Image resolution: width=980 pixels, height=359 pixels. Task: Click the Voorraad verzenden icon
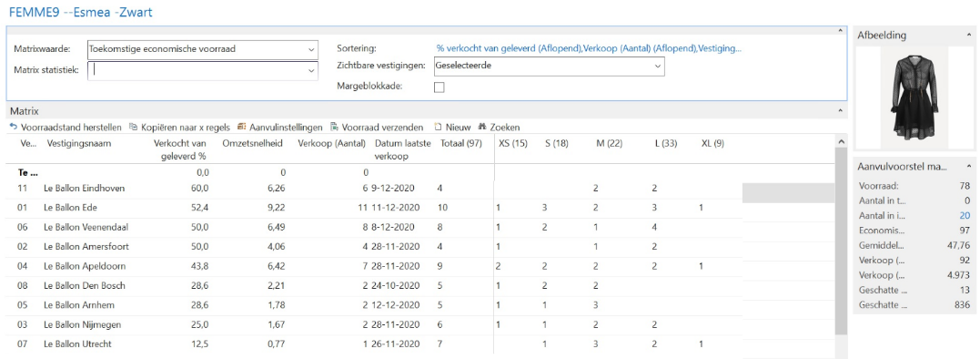coord(334,127)
